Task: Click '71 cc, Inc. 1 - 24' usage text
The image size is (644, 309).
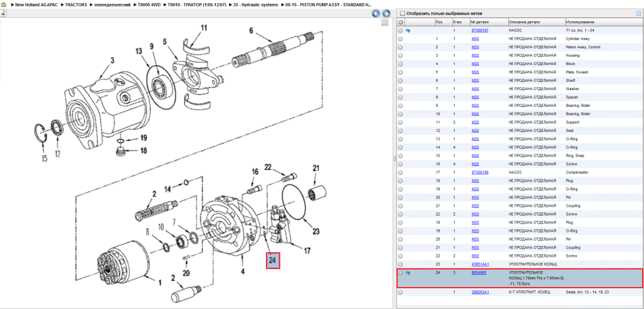Action: pyautogui.click(x=581, y=30)
